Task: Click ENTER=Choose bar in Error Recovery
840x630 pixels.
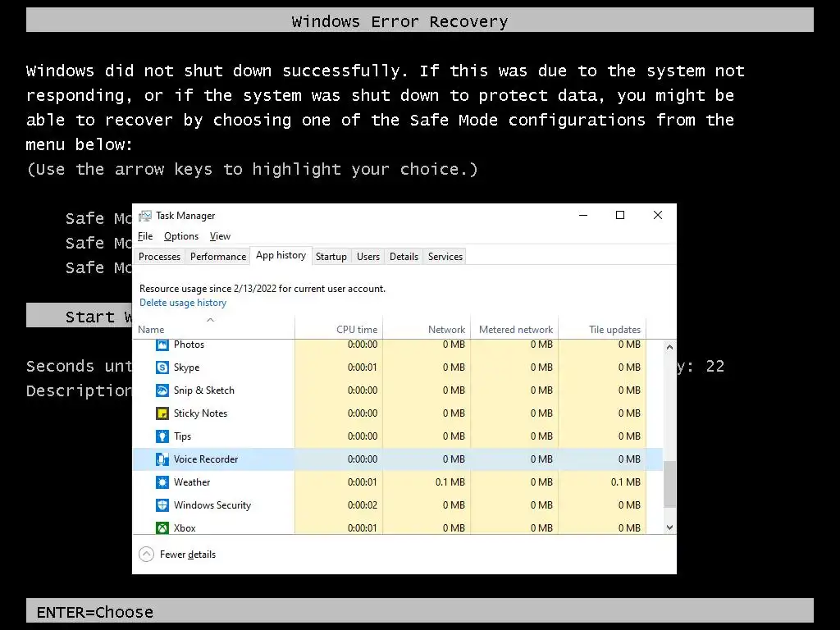Action: point(420,611)
